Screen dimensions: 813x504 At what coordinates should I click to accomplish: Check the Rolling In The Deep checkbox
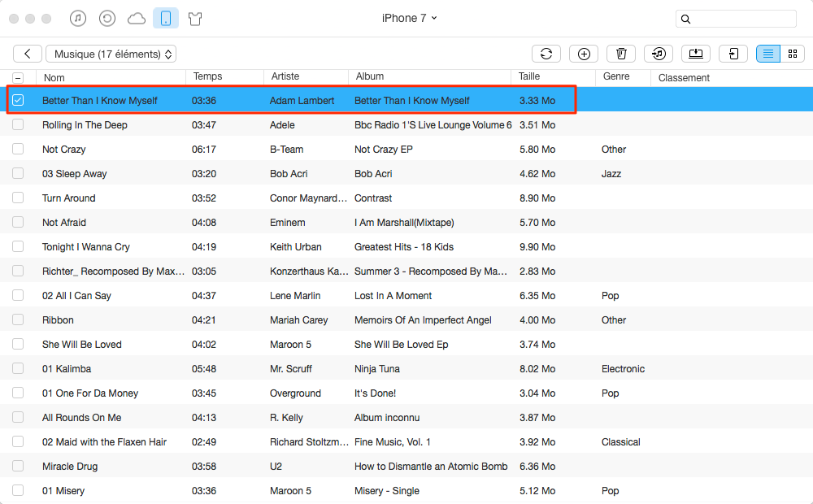(18, 124)
